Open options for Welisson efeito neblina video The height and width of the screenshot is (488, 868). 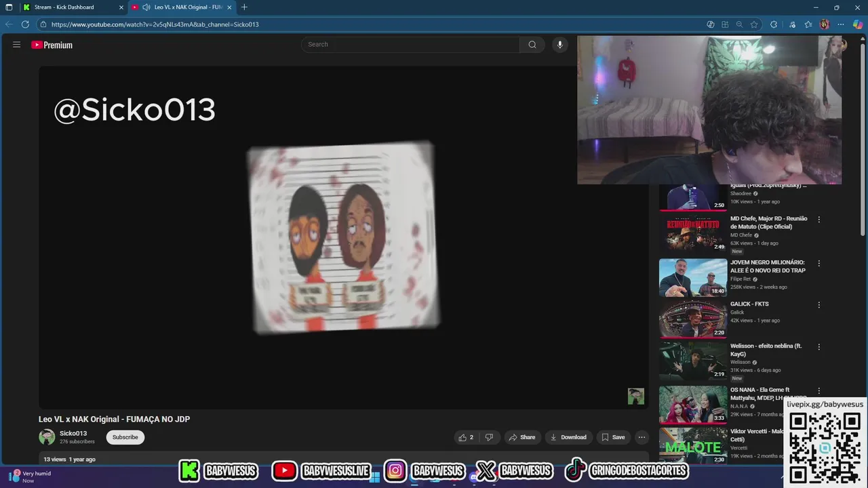pyautogui.click(x=818, y=347)
